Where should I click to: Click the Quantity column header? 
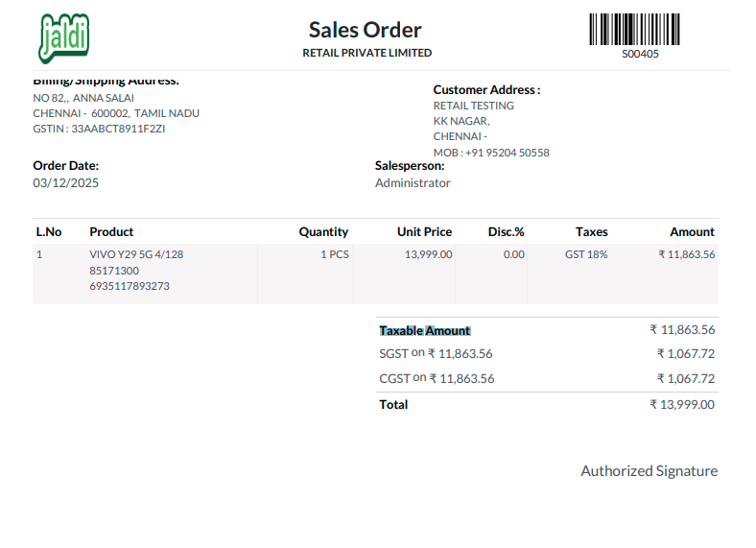point(323,232)
